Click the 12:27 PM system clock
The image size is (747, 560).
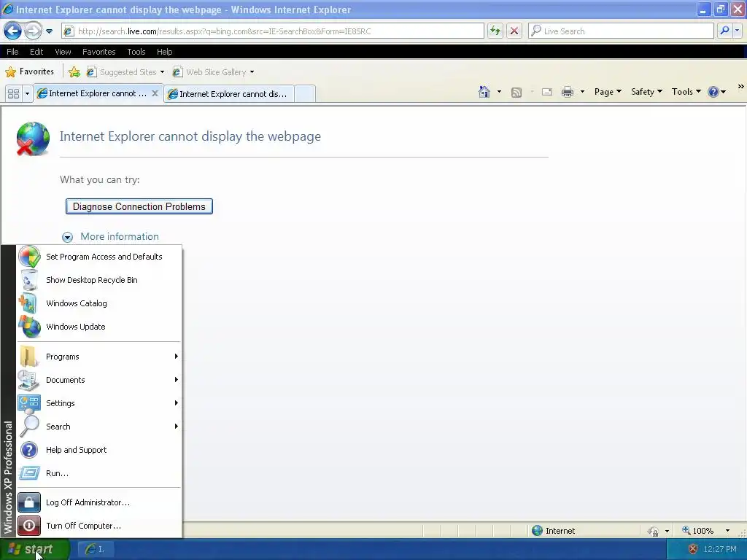[720, 550]
